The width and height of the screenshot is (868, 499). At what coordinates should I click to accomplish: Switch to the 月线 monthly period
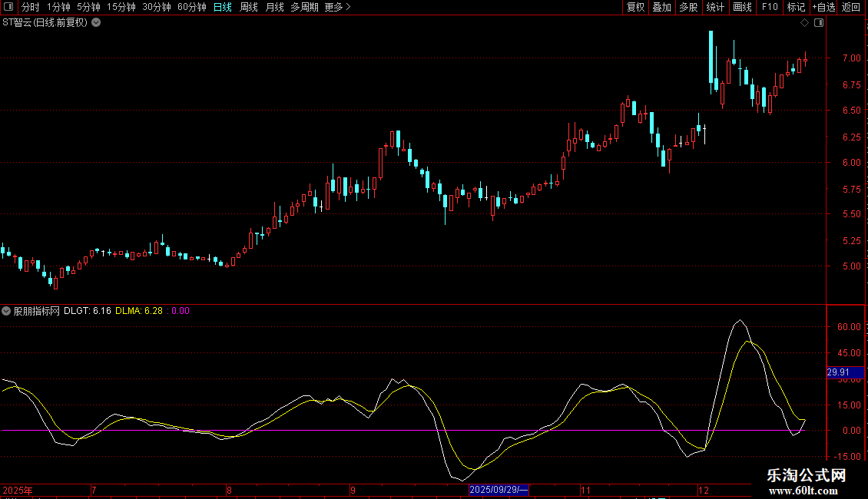coord(274,7)
